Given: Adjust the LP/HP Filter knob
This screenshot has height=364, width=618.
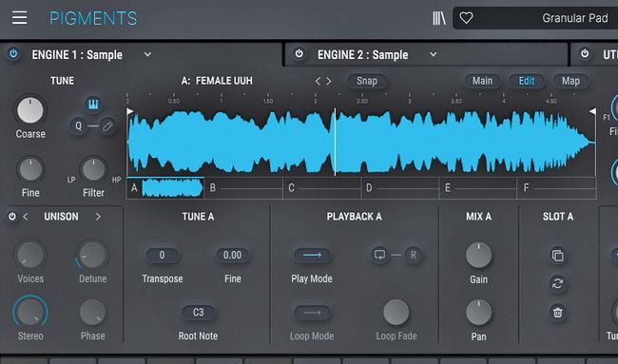Looking at the screenshot, I should pos(94,170).
